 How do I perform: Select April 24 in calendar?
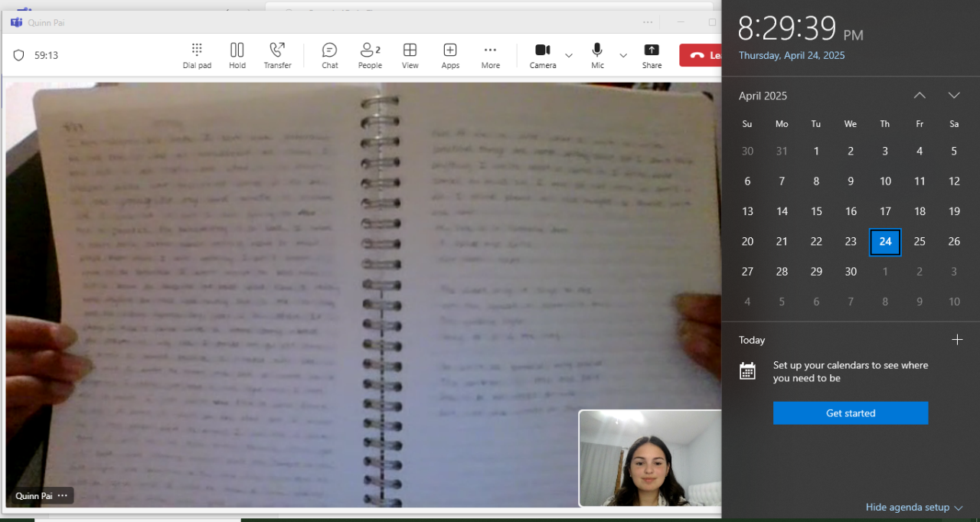pos(885,242)
